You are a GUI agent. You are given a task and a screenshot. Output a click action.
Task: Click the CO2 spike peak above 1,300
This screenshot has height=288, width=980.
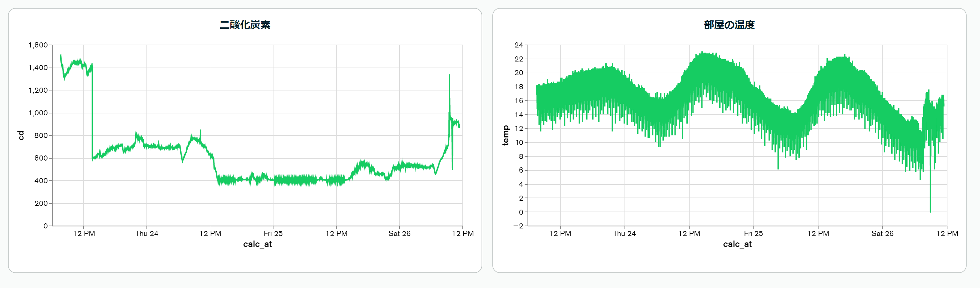click(x=449, y=76)
